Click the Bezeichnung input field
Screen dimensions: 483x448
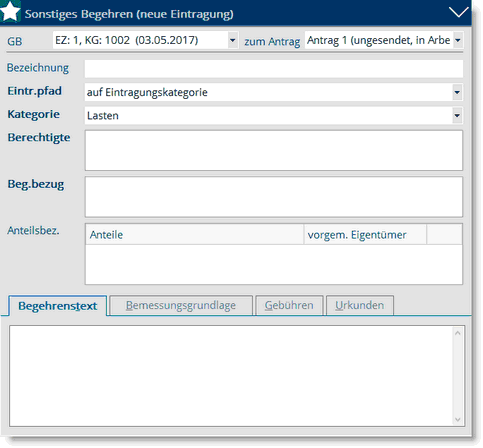pyautogui.click(x=274, y=69)
